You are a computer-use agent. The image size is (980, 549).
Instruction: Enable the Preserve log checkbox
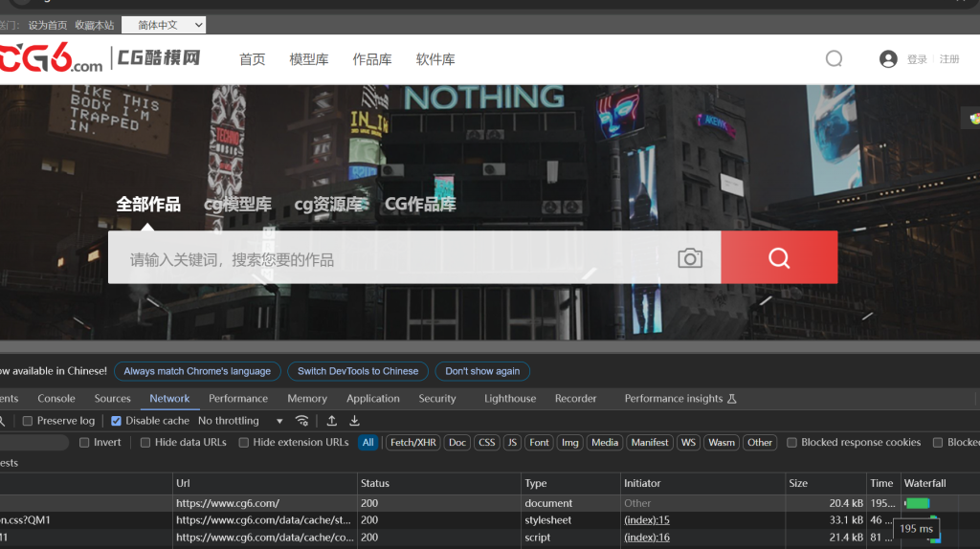[x=29, y=421]
